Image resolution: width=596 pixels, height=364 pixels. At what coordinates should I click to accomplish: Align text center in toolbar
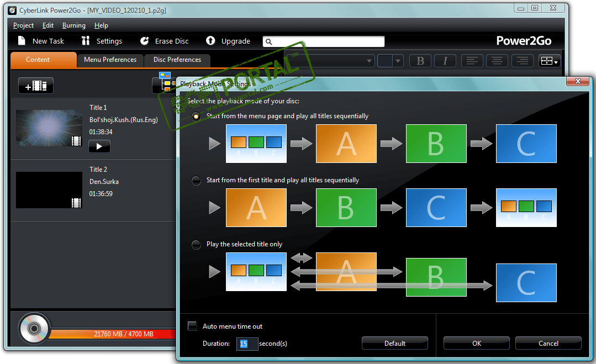click(497, 61)
